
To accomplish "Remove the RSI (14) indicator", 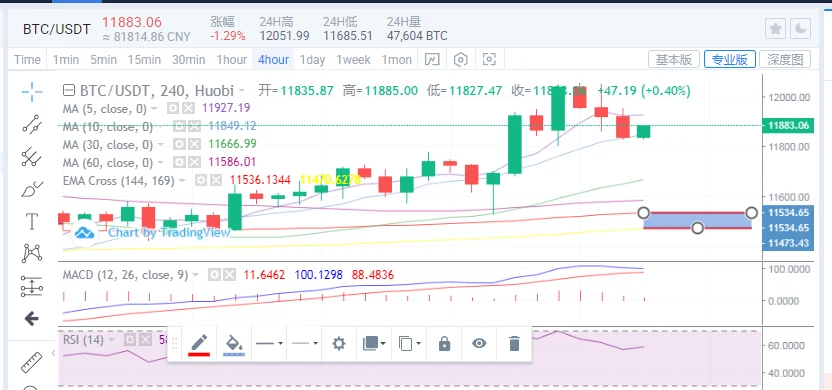I will pos(145,340).
